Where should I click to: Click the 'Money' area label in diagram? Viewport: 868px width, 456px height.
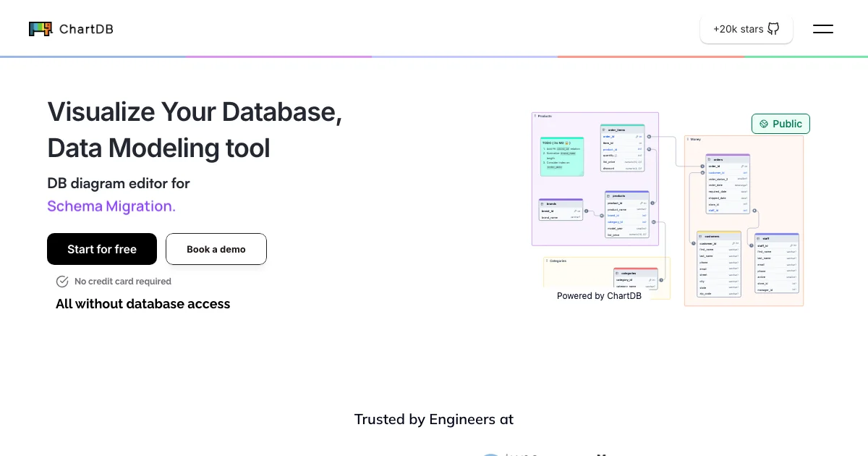click(694, 139)
